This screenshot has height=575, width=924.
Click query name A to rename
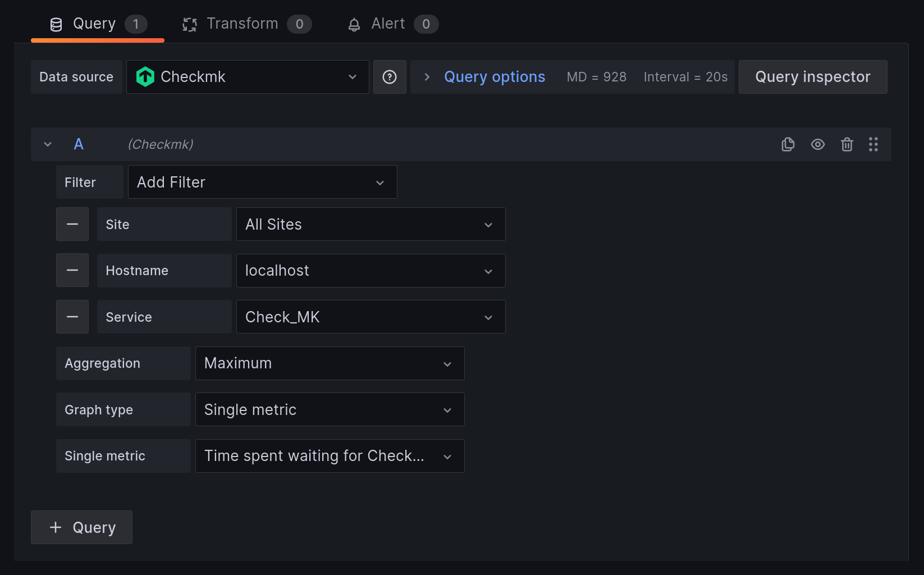pos(79,144)
